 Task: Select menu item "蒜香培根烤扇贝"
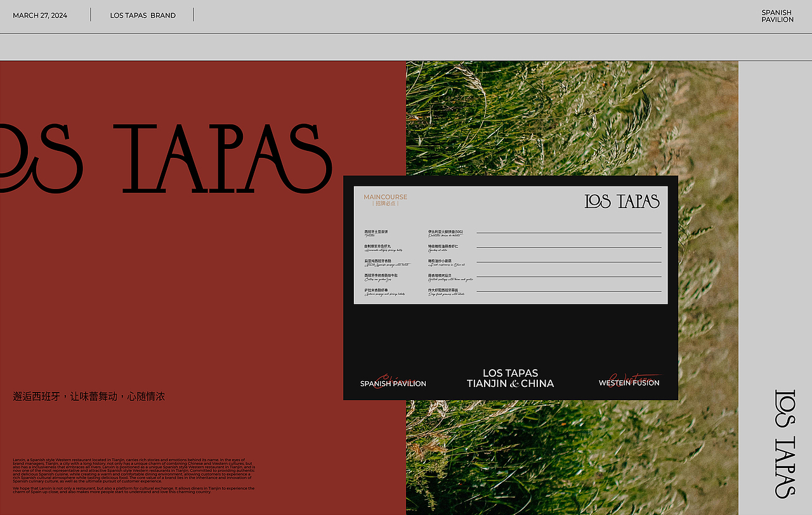tap(440, 275)
